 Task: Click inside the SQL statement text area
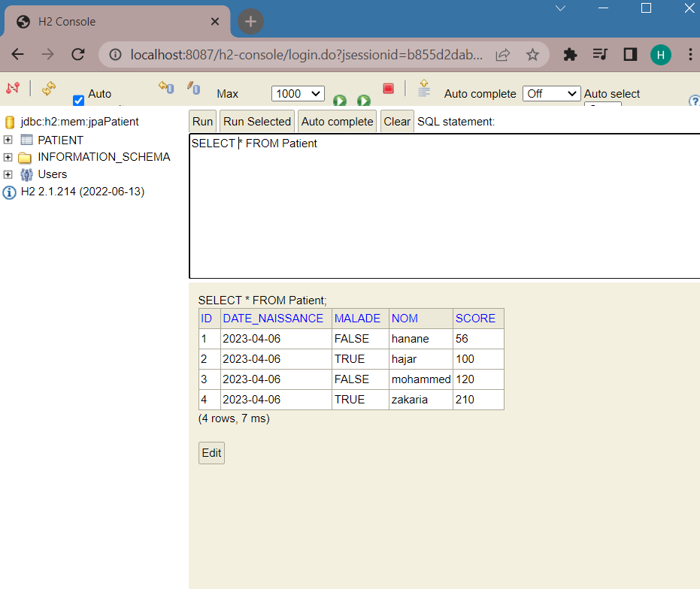(444, 206)
